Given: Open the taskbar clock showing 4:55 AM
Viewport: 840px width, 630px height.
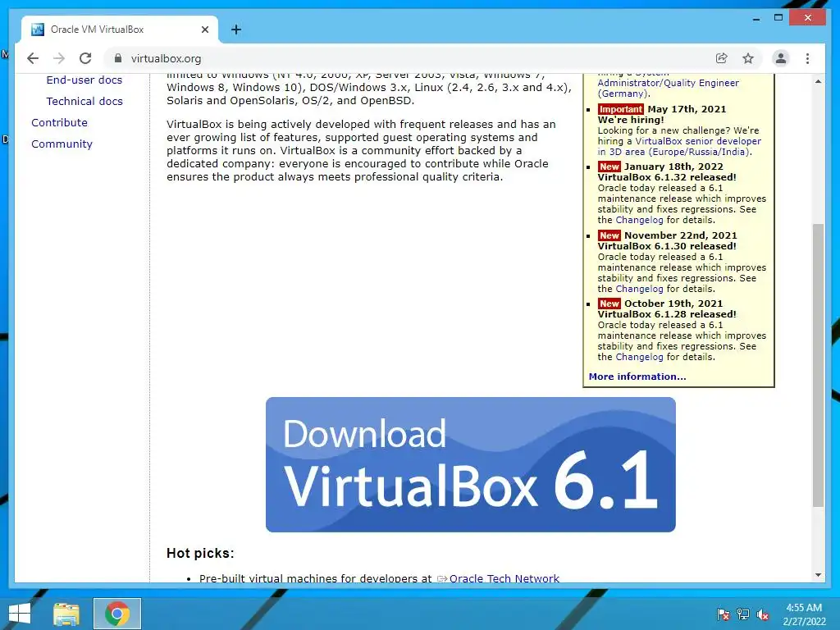Looking at the screenshot, I should coord(804,614).
